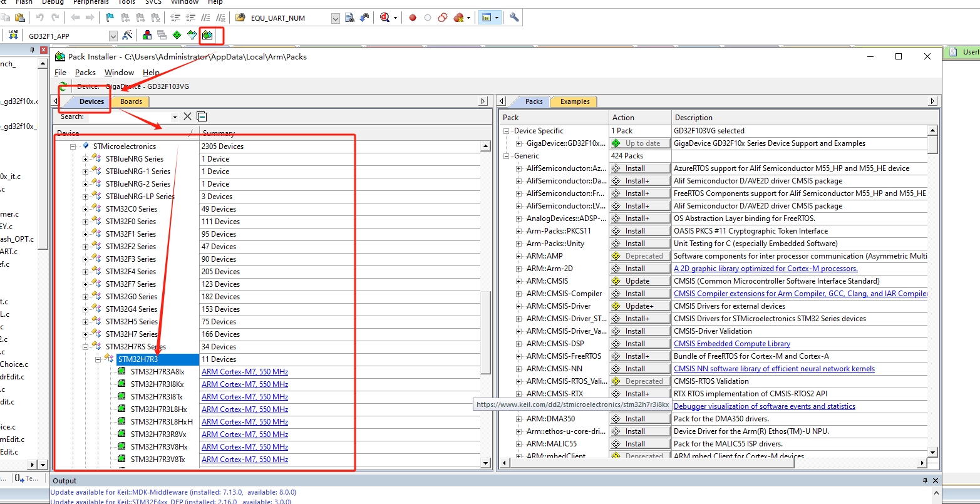This screenshot has height=504, width=980.
Task: Click the Device column header to sort
Action: pyautogui.click(x=126, y=133)
